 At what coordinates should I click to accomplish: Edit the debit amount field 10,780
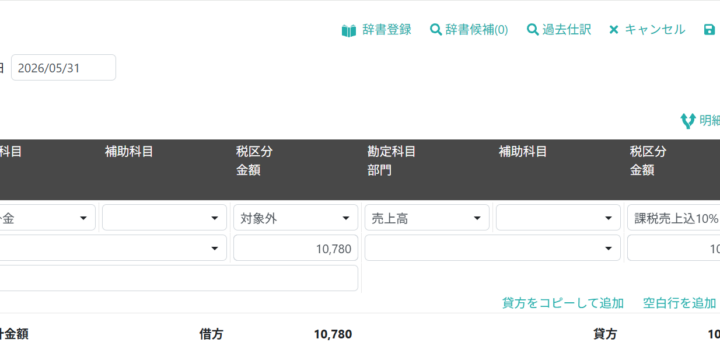click(296, 248)
